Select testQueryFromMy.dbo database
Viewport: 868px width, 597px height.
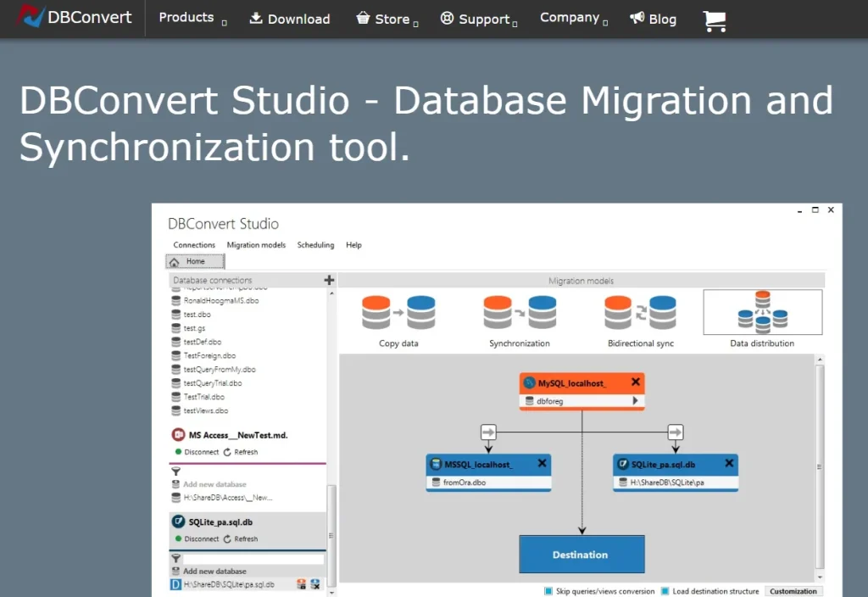pos(214,370)
